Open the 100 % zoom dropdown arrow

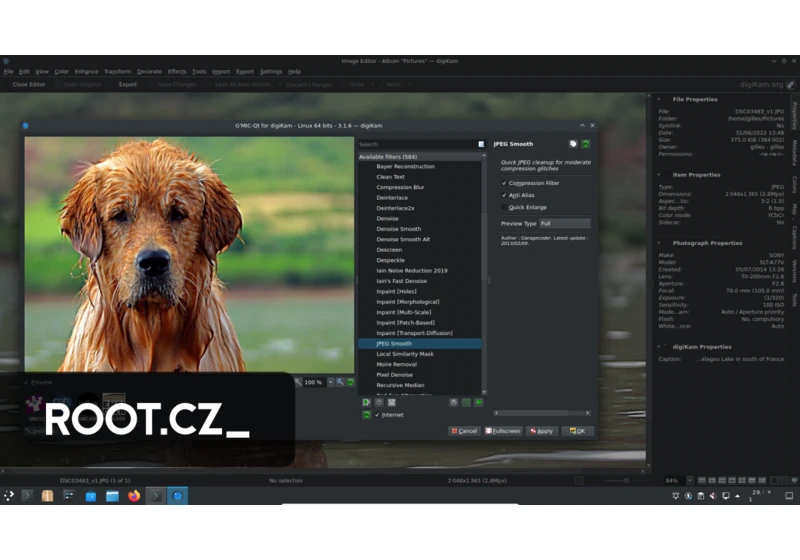[x=331, y=382]
